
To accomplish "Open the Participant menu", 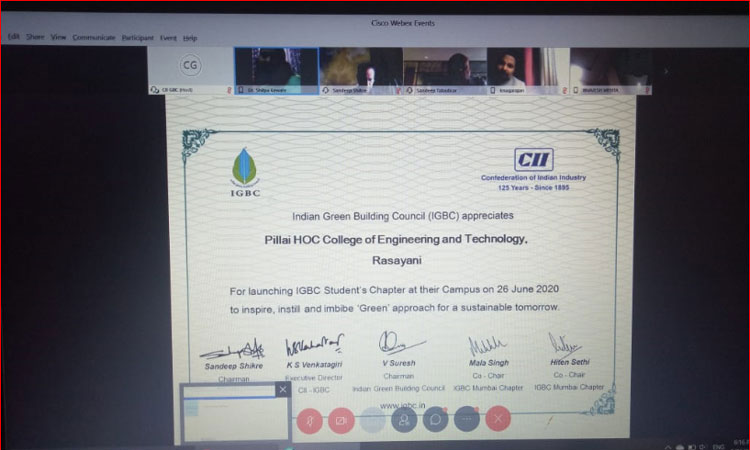I will (x=138, y=38).
